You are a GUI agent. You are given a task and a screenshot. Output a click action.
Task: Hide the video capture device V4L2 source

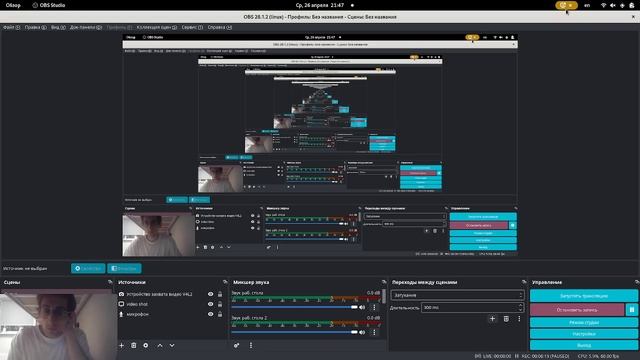point(211,294)
